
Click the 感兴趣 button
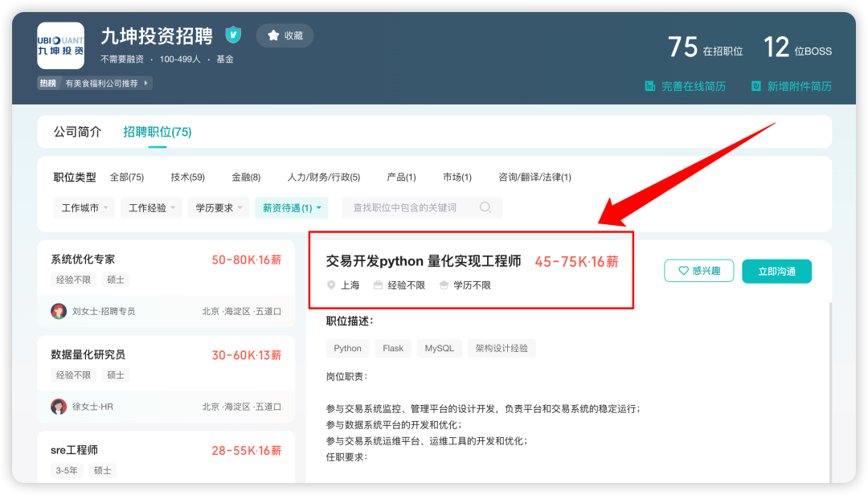(x=699, y=271)
